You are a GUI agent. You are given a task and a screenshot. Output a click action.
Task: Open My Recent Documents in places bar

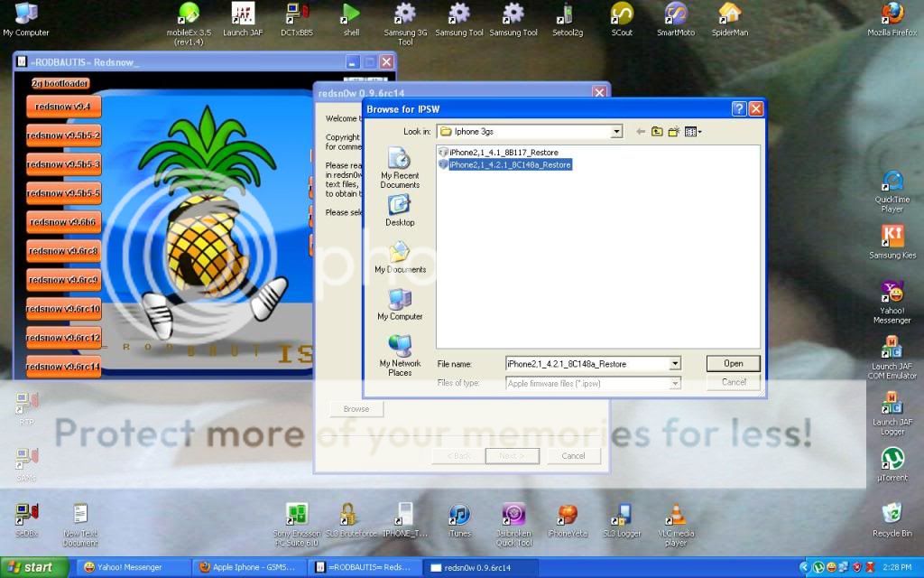click(x=400, y=168)
